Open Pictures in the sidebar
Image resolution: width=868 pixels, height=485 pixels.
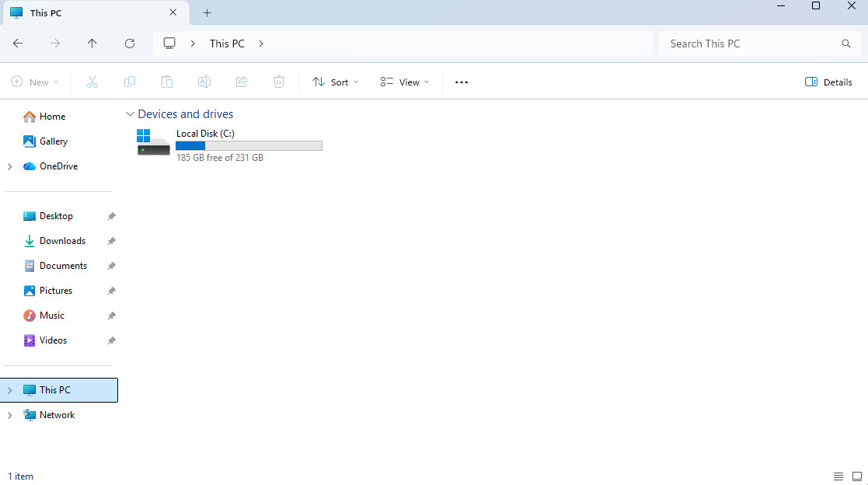[x=56, y=291]
